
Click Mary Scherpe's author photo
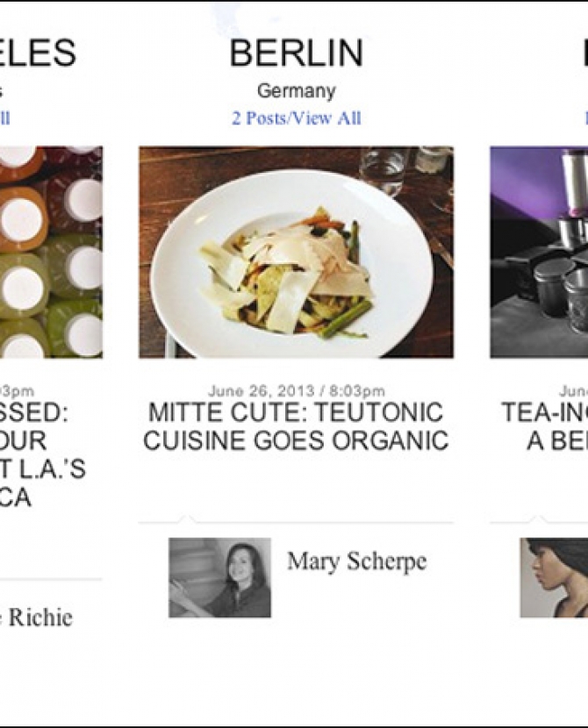coord(219,577)
